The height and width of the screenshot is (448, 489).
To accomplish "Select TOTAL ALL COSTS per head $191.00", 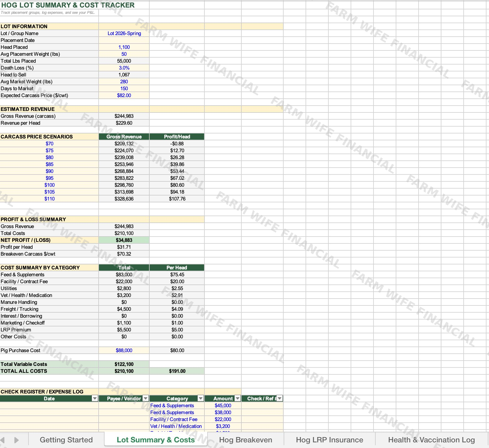I will click(x=177, y=371).
